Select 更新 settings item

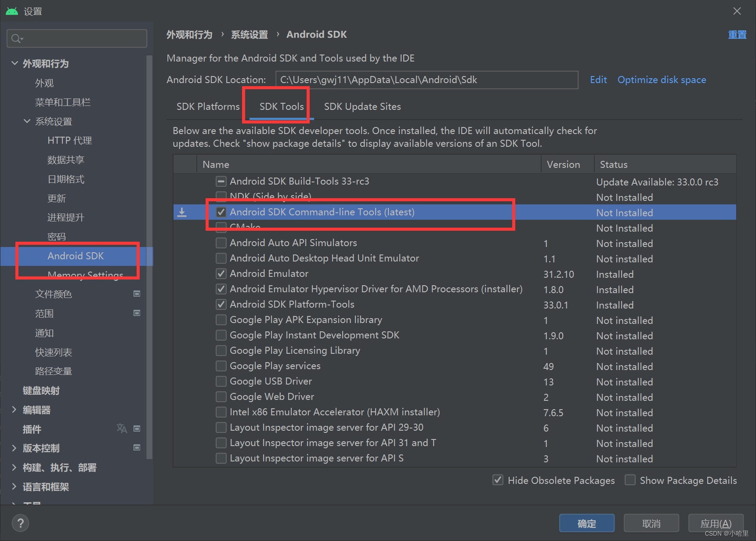pyautogui.click(x=57, y=199)
